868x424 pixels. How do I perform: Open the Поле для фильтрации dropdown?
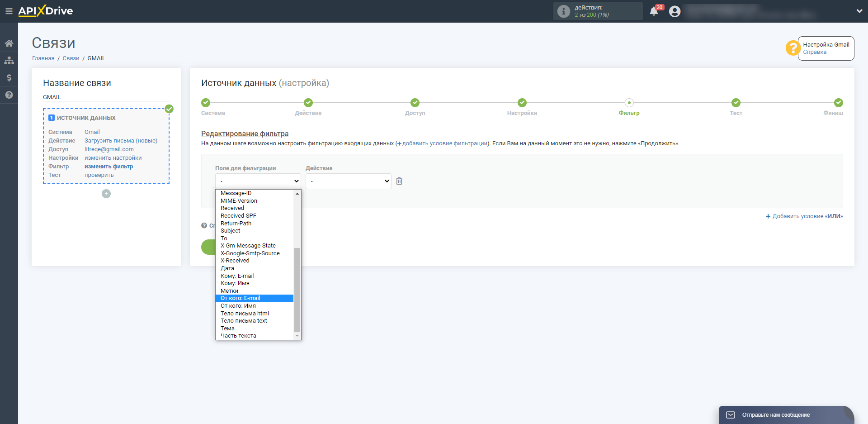[258, 181]
